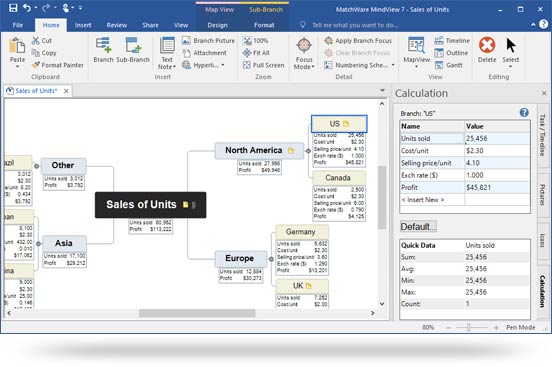Toggle the Asia branch expand circle
This screenshot has width=552, height=367.
coord(38,243)
